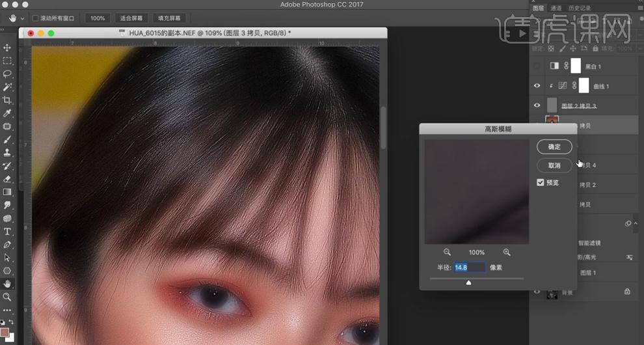This screenshot has height=345, width=644.
Task: Click the 适合屏幕 button
Action: coord(131,18)
